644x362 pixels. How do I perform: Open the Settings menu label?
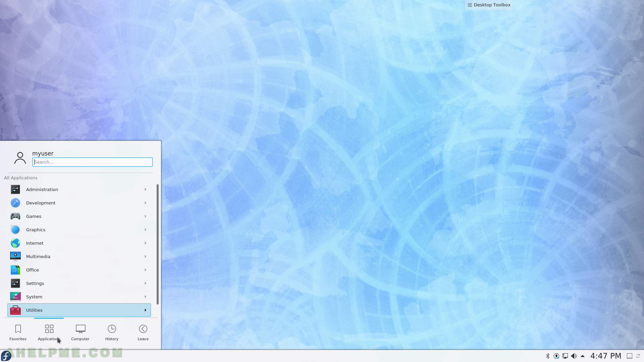click(x=35, y=283)
